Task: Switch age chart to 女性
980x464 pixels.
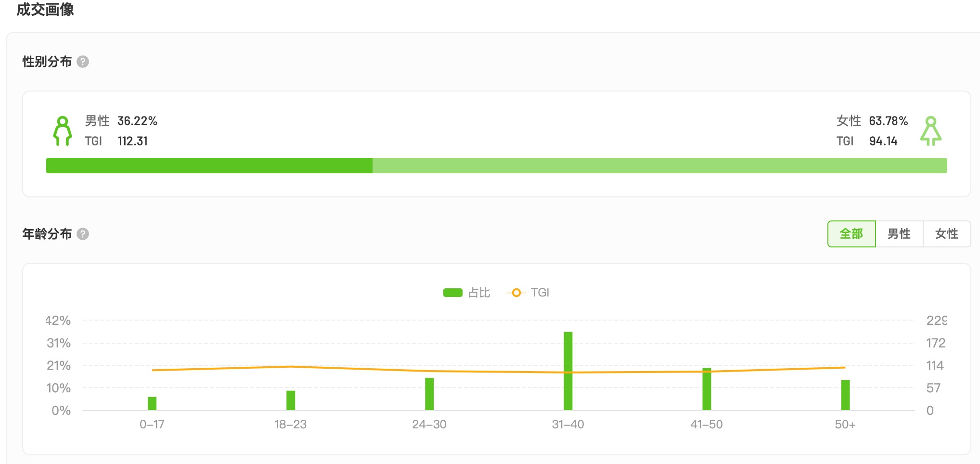Action: coord(946,234)
